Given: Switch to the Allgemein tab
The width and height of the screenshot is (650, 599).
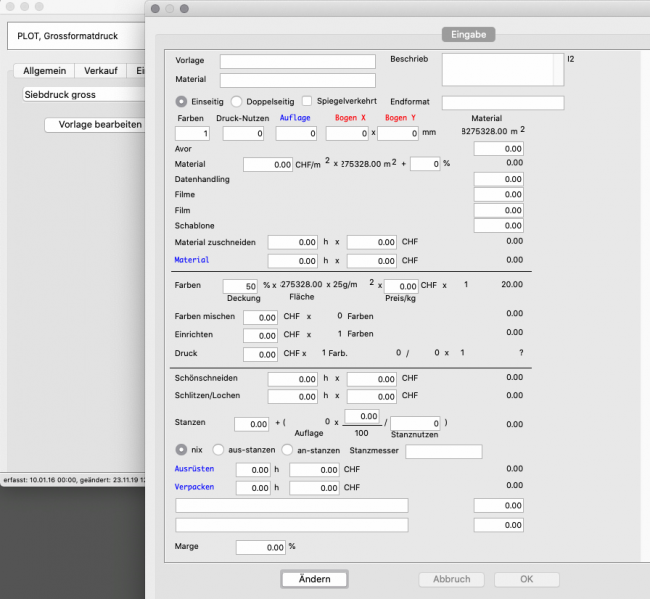Looking at the screenshot, I should point(44,71).
